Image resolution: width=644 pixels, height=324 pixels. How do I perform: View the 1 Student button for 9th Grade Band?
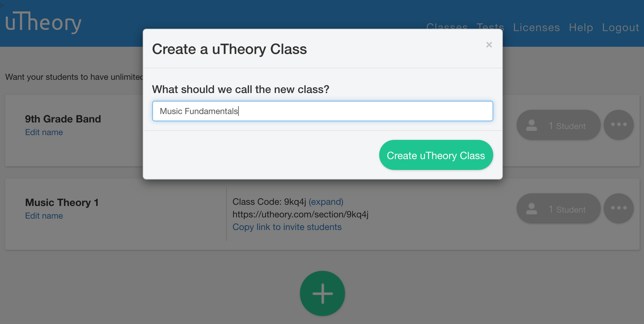[558, 125]
